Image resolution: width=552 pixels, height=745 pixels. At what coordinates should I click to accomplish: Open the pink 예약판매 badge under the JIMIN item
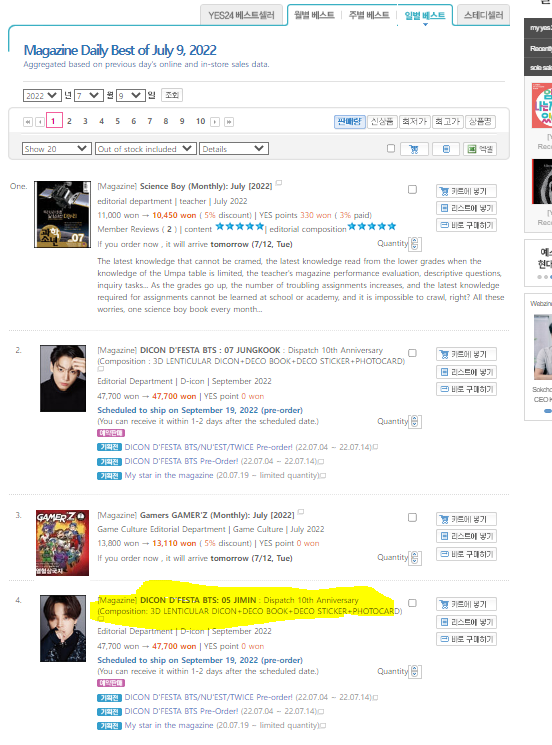pos(111,683)
